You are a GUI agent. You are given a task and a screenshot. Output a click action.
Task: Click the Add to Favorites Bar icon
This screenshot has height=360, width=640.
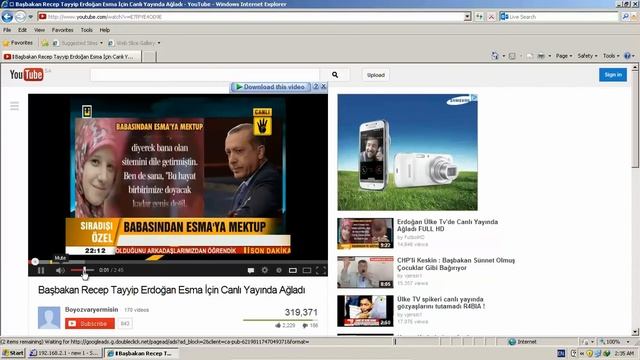[x=45, y=43]
